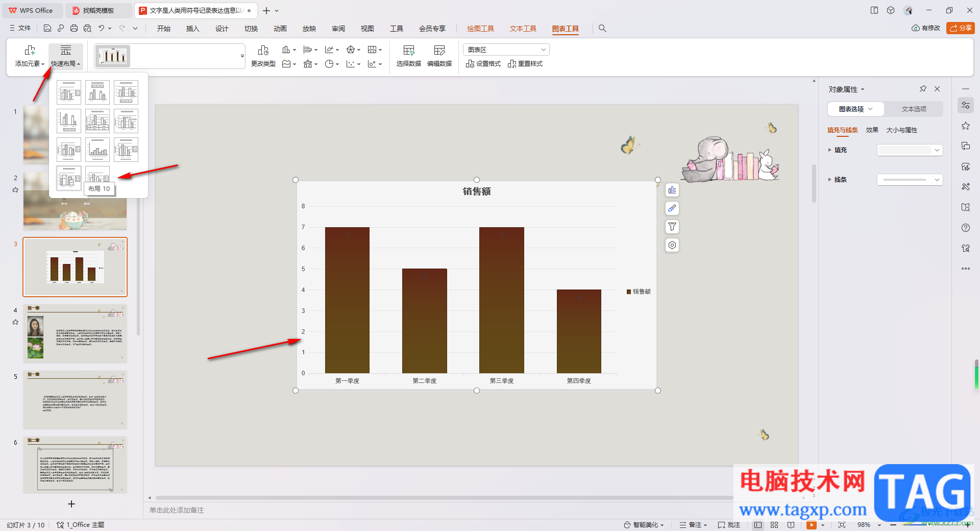The width and height of the screenshot is (980, 531).
Task: Click the animation star icon in sidebar
Action: (x=966, y=126)
